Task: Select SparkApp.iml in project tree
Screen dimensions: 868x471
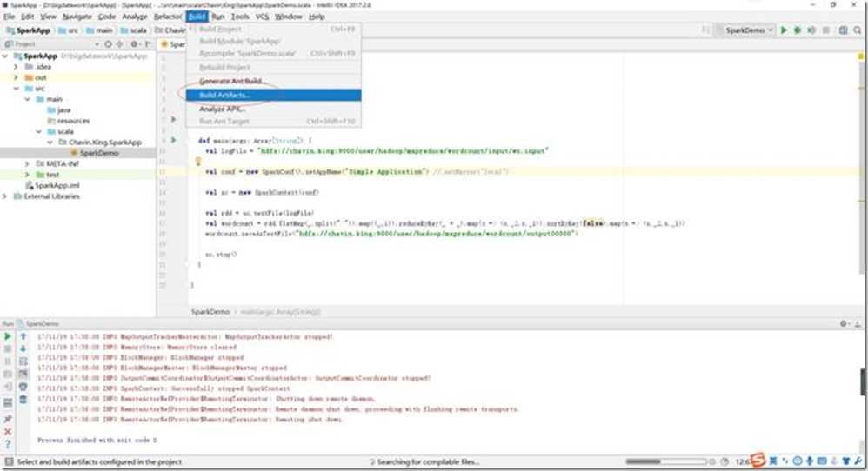Action: 52,185
